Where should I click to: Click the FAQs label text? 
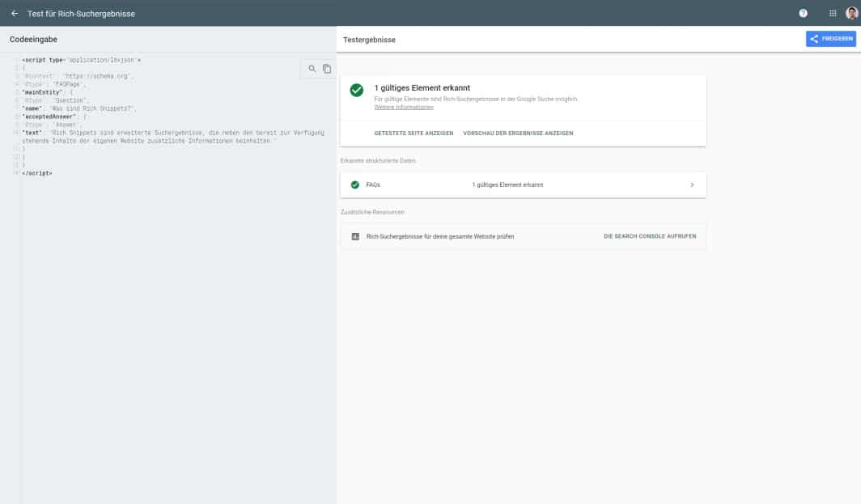click(x=373, y=185)
